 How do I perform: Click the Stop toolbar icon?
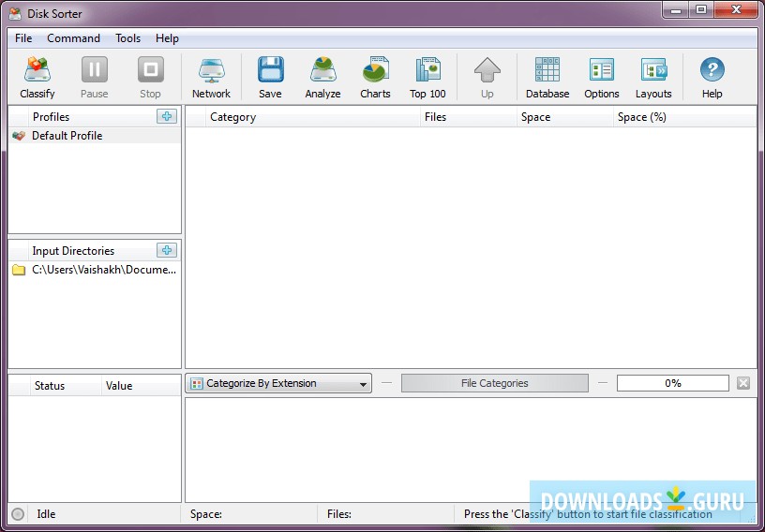[150, 69]
